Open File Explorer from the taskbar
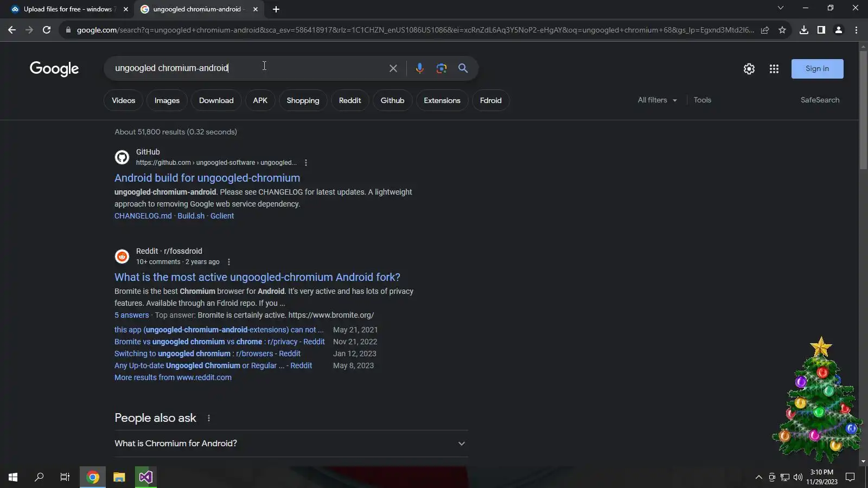 tap(119, 477)
